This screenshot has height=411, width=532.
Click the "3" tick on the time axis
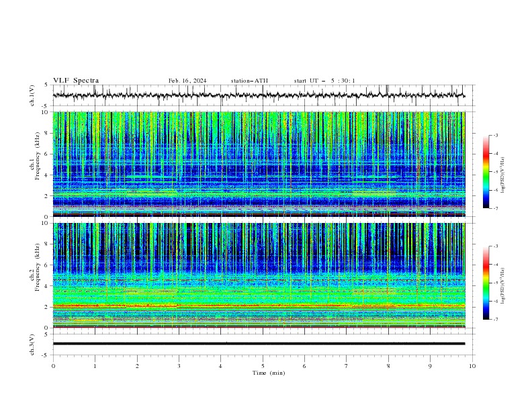179,366
